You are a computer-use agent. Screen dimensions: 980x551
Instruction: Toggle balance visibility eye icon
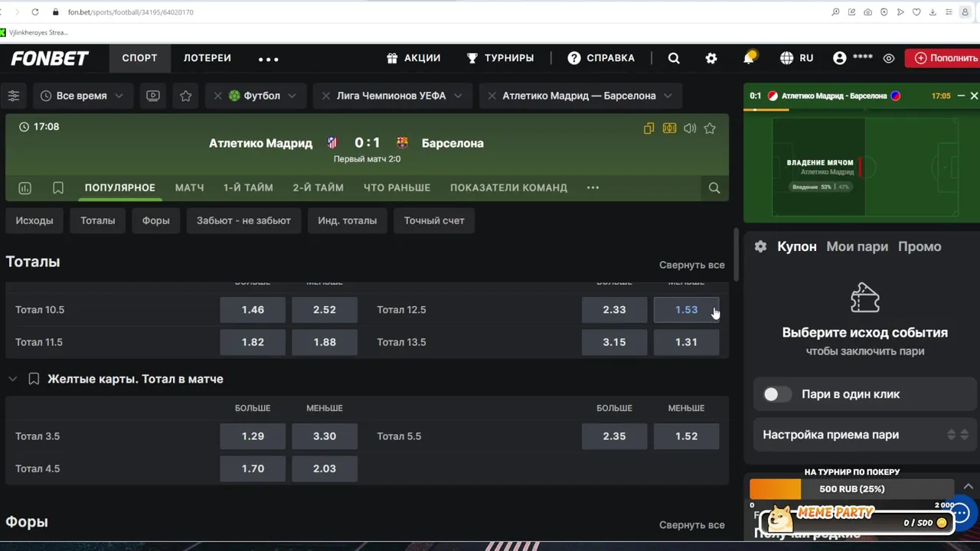[x=889, y=58]
